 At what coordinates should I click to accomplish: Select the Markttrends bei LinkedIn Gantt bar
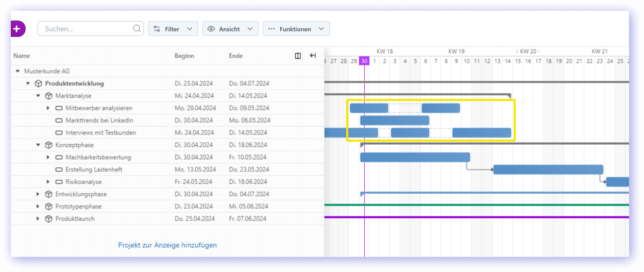point(394,121)
